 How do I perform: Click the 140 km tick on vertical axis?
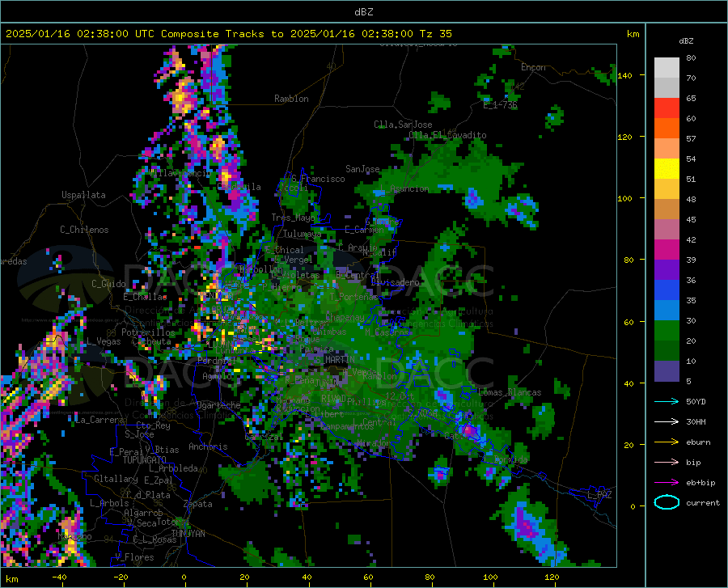[x=624, y=76]
